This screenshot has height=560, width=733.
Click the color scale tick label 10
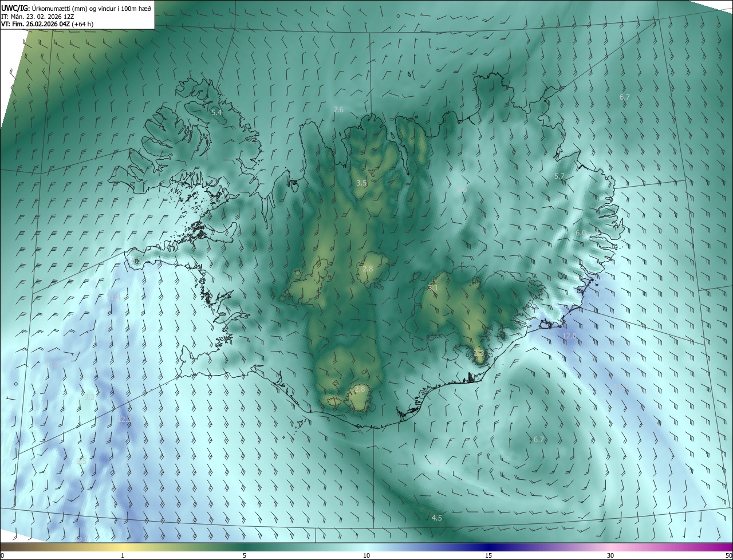366,556
